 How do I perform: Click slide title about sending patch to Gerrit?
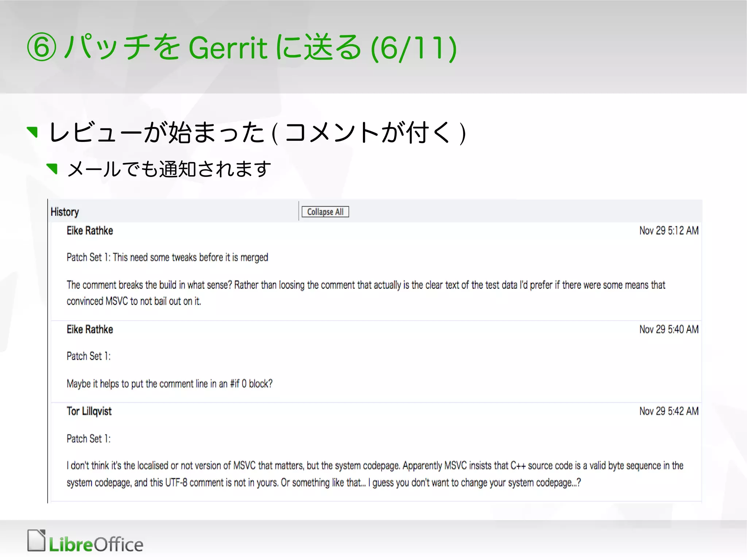[x=242, y=47]
